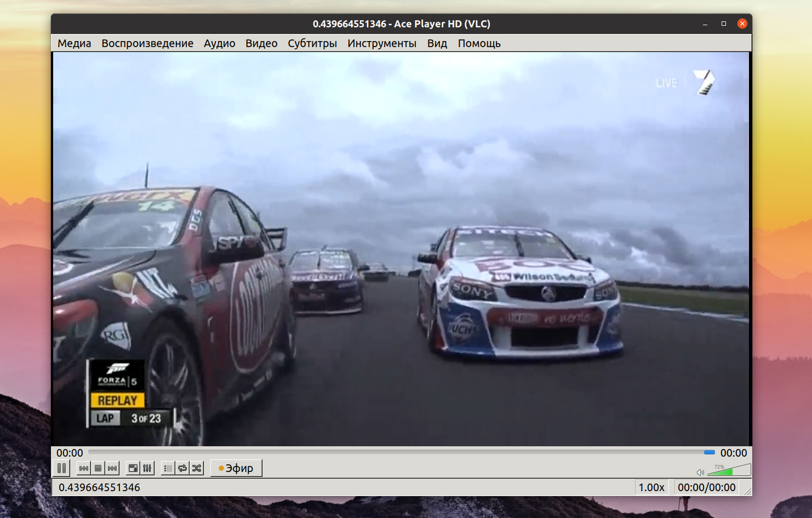This screenshot has width=812, height=518.
Task: Click the Эфир live button
Action: point(236,468)
